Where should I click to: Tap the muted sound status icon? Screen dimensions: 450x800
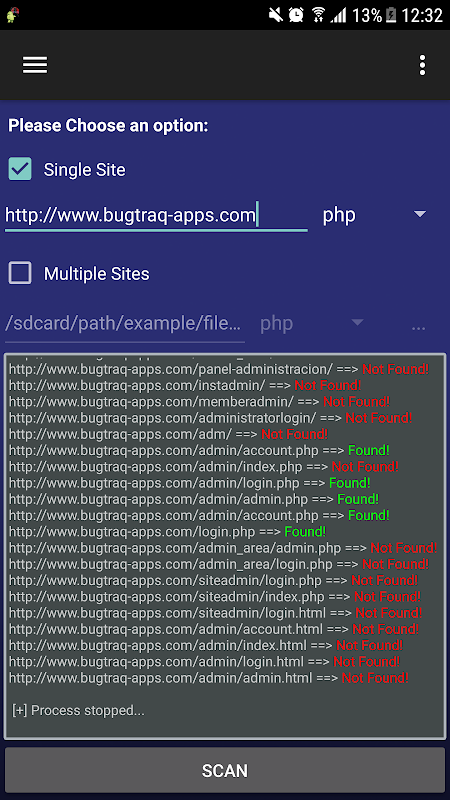[x=276, y=15]
